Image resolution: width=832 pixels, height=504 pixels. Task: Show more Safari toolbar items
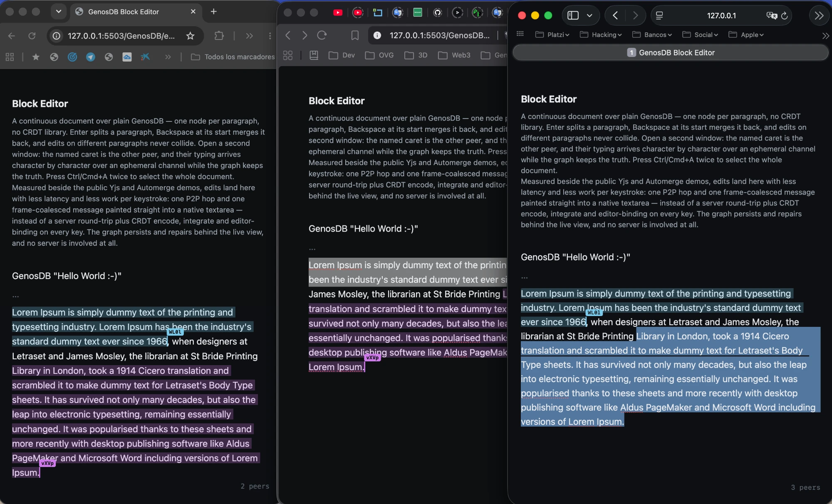tap(819, 15)
